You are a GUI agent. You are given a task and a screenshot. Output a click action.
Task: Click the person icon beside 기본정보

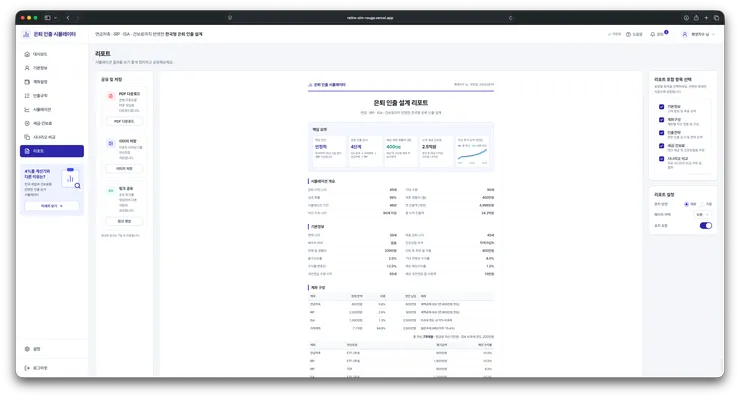[27, 68]
